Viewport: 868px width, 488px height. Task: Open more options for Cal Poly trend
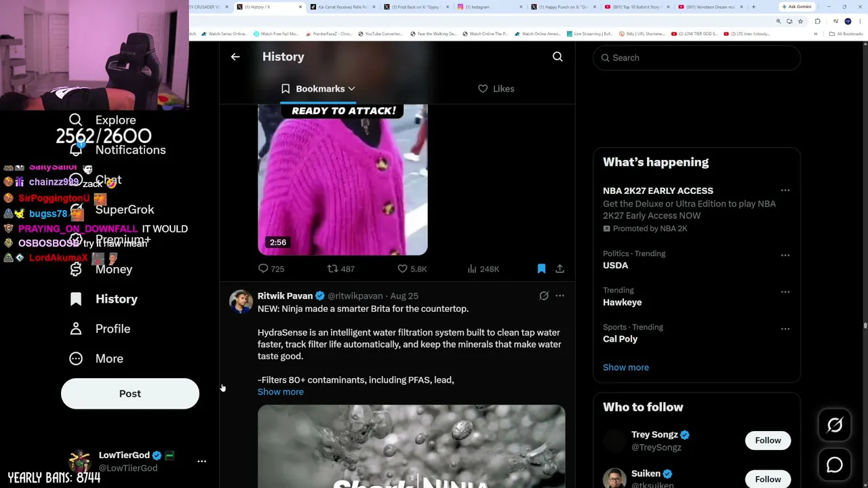tap(785, 329)
